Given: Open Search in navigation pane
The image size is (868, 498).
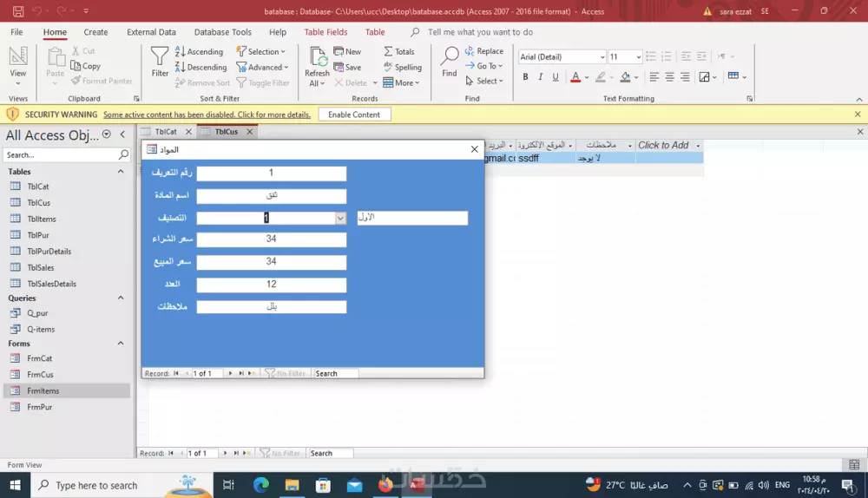Looking at the screenshot, I should click(67, 155).
